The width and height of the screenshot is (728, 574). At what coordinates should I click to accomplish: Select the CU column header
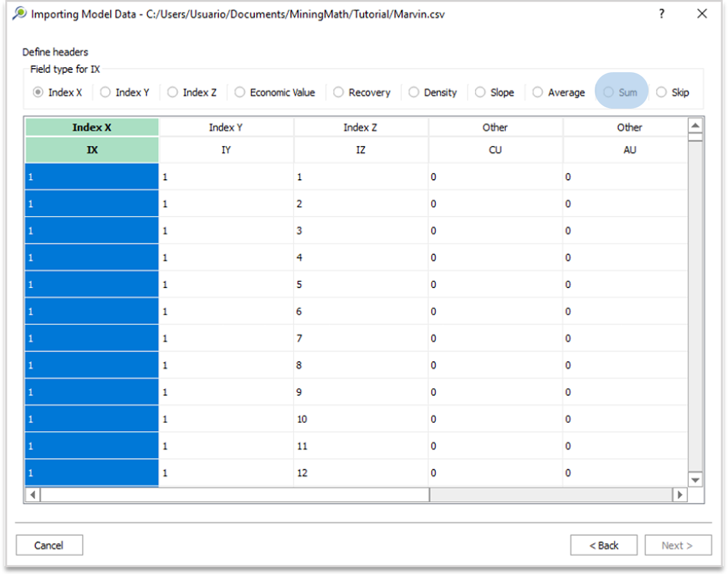point(495,150)
